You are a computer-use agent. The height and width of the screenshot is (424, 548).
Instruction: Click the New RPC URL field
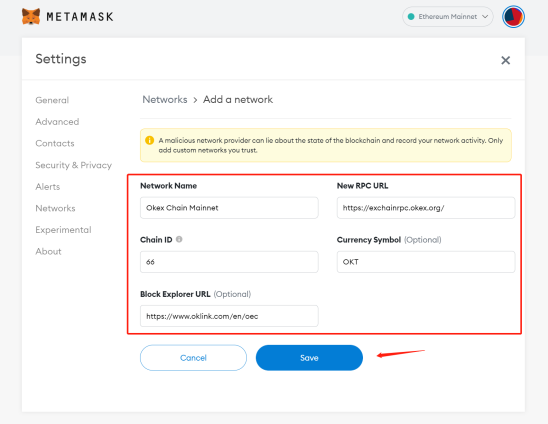[426, 208]
